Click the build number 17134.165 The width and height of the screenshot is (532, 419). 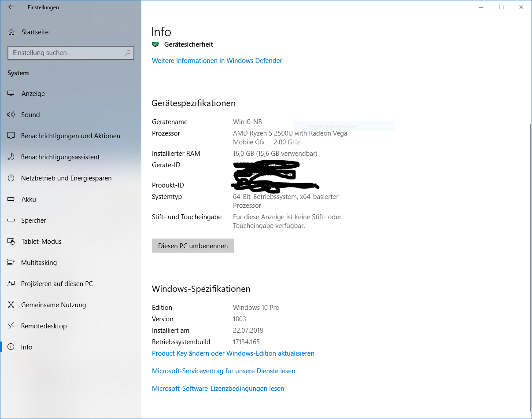(247, 342)
